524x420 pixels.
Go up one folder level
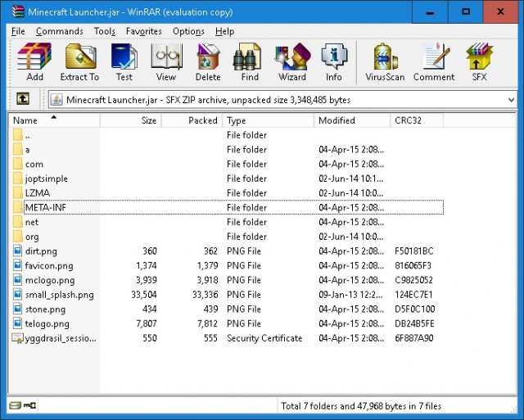click(23, 99)
